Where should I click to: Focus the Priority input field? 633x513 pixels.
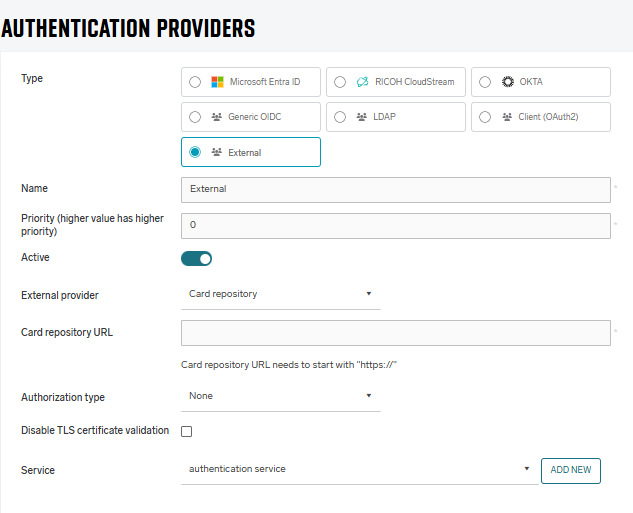click(395, 225)
